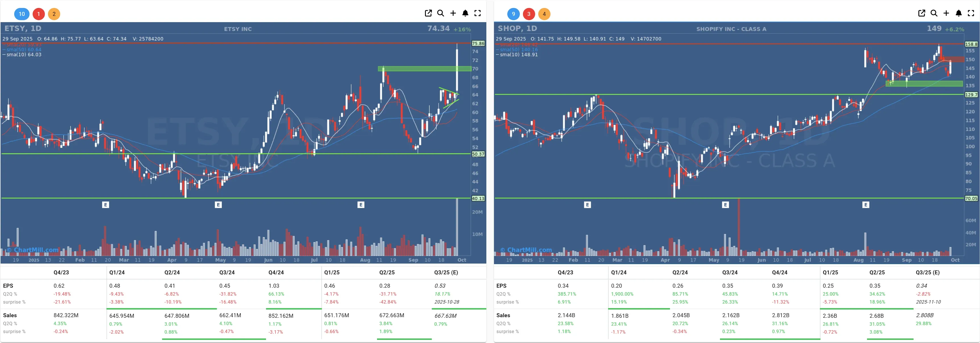Click ETSY support price label 40.13
980x343 pixels.
478,198
